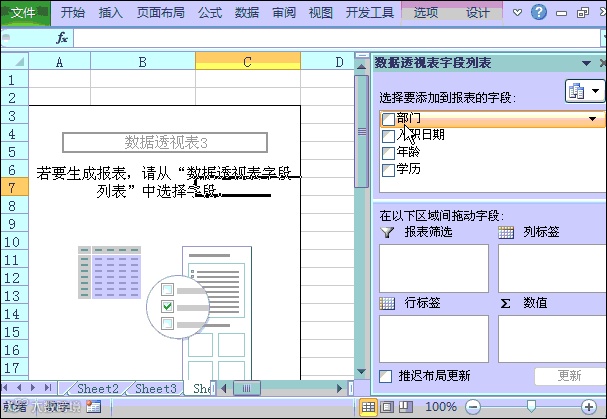Check the 入职日期 field checkbox

tap(388, 136)
